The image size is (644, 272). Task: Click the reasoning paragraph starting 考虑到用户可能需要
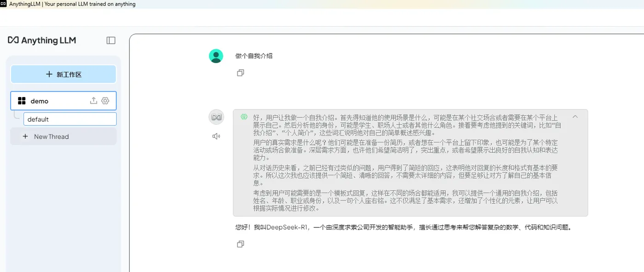pyautogui.click(x=405, y=201)
